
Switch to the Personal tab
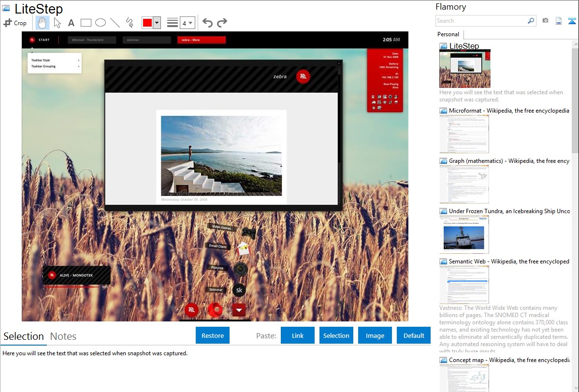pyautogui.click(x=449, y=34)
